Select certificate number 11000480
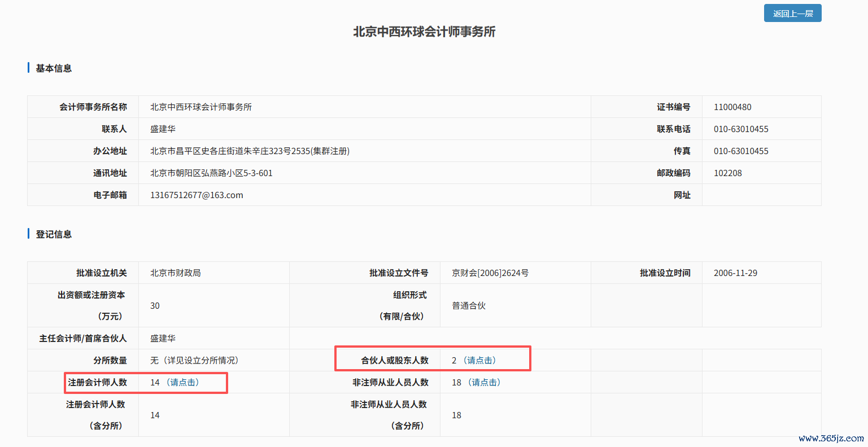The image size is (868, 447). tap(732, 107)
